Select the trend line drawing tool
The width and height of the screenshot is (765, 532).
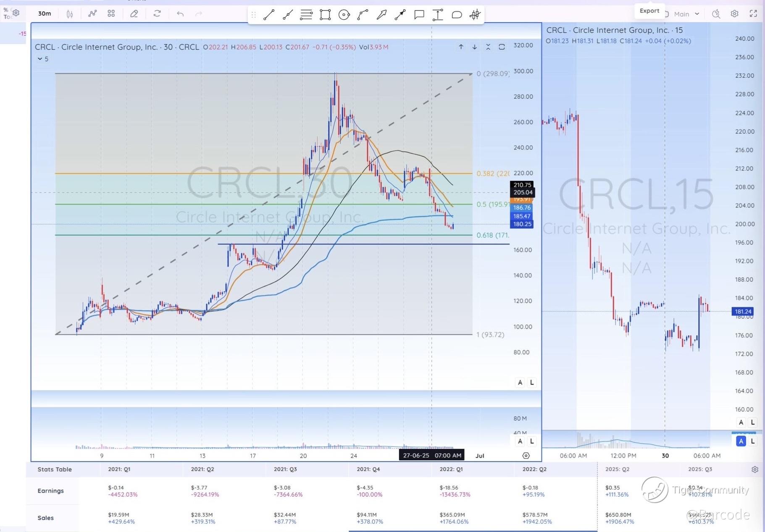(269, 15)
